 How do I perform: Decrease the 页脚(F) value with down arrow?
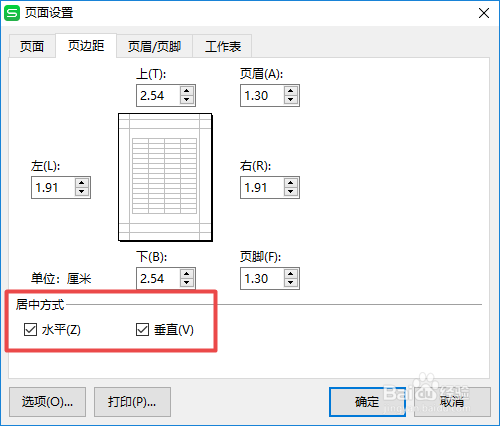click(291, 283)
